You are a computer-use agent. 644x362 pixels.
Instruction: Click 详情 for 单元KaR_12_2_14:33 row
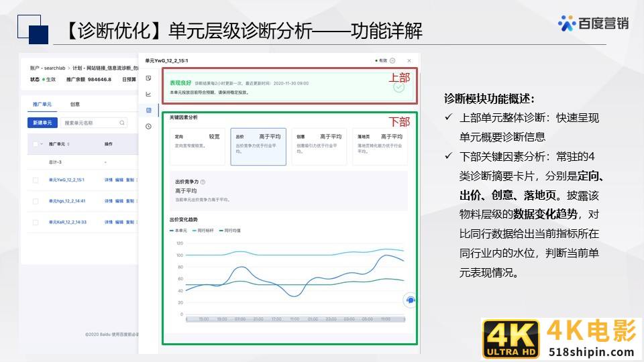(x=109, y=222)
